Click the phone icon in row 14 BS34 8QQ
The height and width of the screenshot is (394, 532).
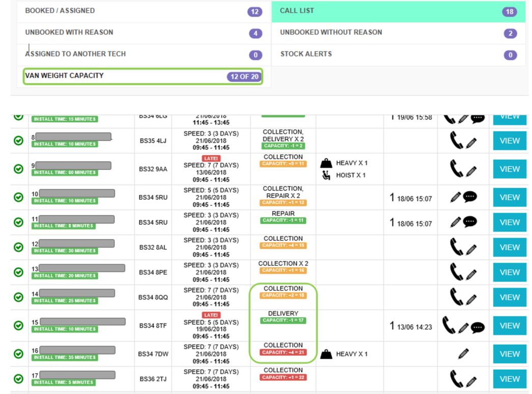coord(456,297)
